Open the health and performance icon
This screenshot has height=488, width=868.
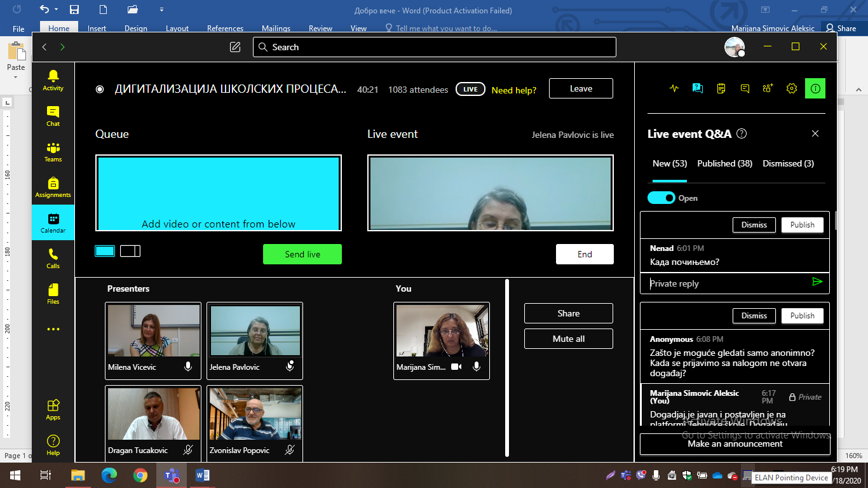[674, 89]
